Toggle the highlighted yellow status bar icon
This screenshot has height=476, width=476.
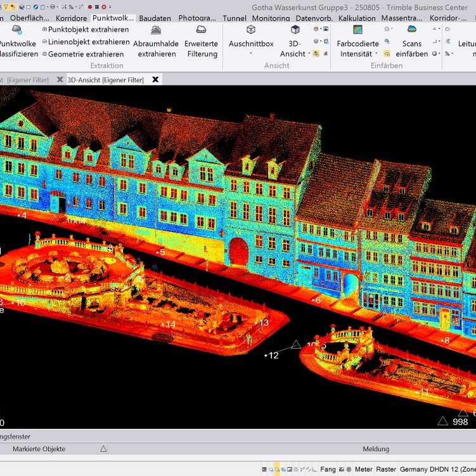click(x=277, y=469)
